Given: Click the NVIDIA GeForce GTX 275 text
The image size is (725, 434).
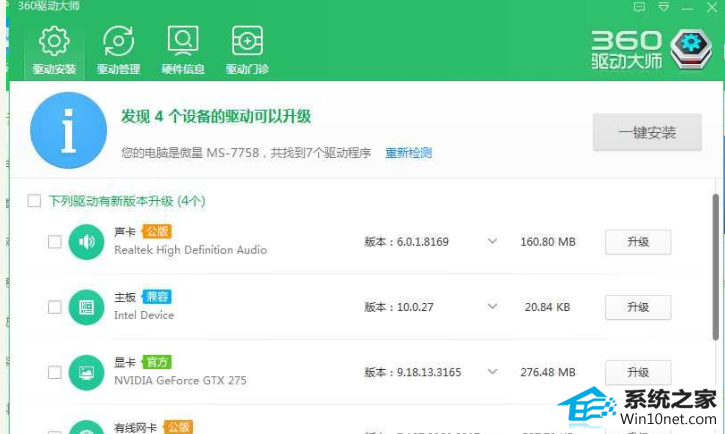Looking at the screenshot, I should [180, 380].
